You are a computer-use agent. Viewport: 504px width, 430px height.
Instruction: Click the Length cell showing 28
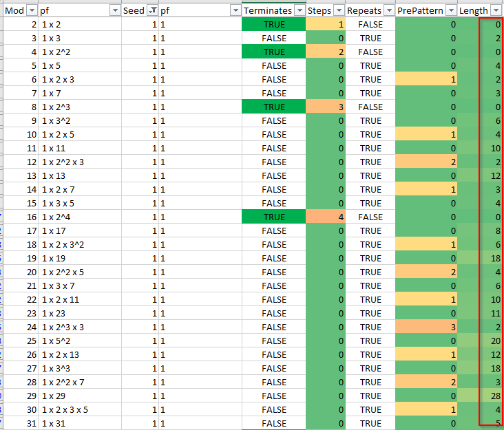tap(480, 396)
